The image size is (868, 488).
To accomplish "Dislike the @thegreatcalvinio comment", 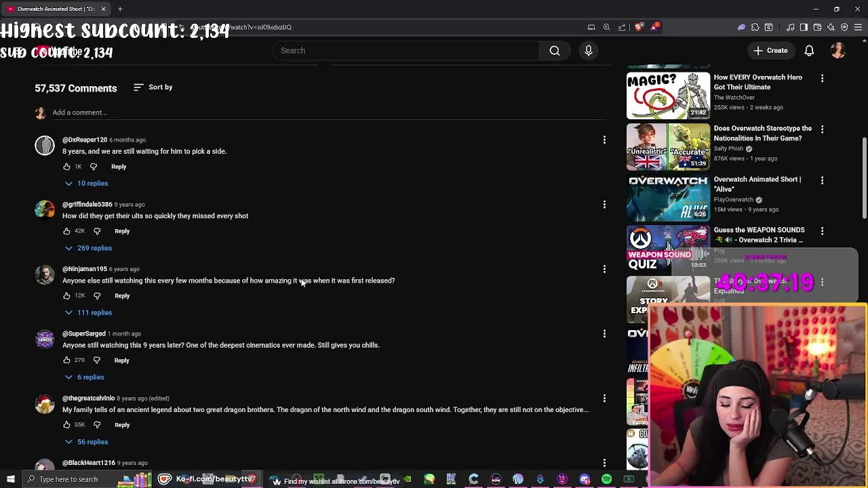I will (97, 425).
